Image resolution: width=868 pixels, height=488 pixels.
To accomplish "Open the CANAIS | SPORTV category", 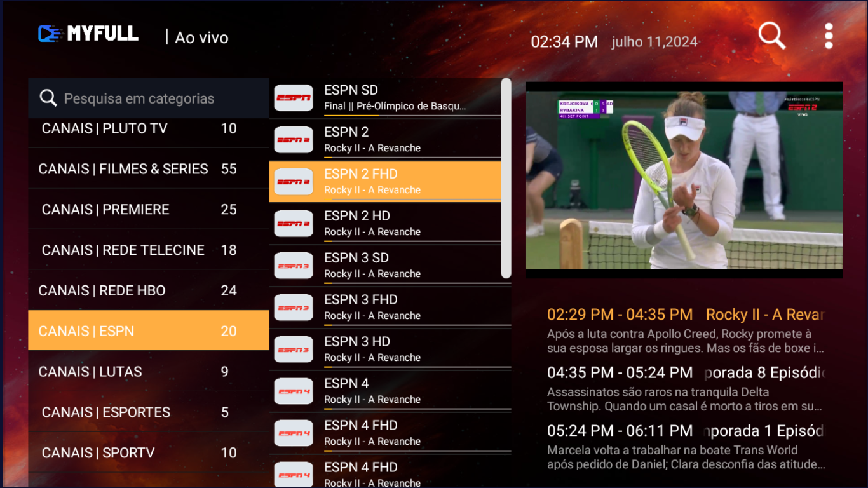I will click(x=149, y=452).
